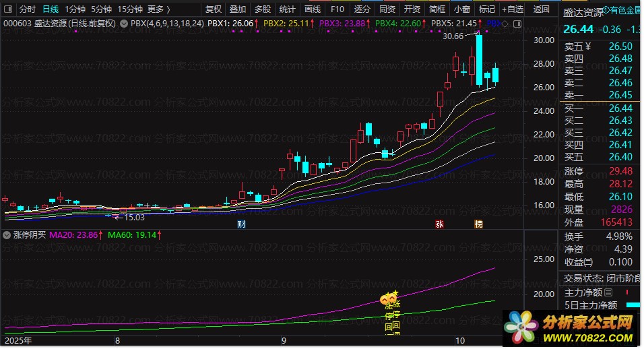
Task: Click the diamond icon beside PBX6
Action: pos(505,24)
